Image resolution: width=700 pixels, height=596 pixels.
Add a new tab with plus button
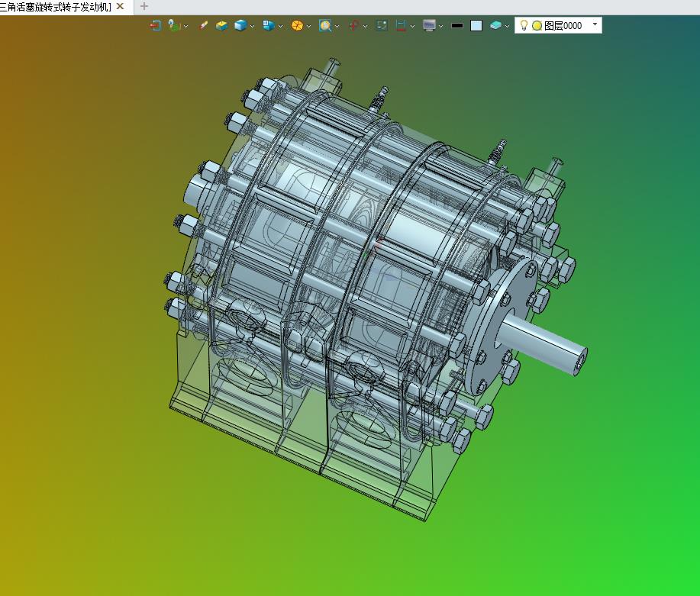[144, 6]
